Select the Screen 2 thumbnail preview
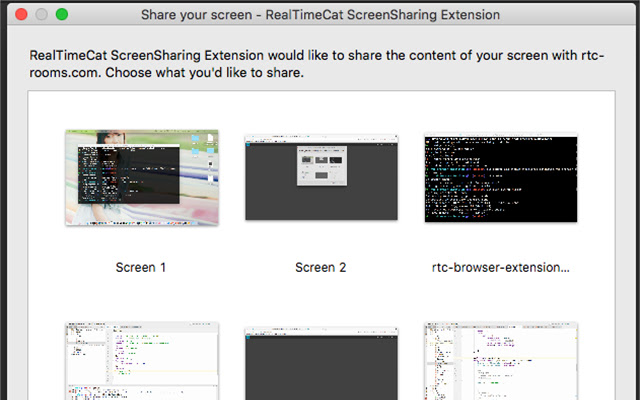Screen dimensions: 640x400 [321, 178]
